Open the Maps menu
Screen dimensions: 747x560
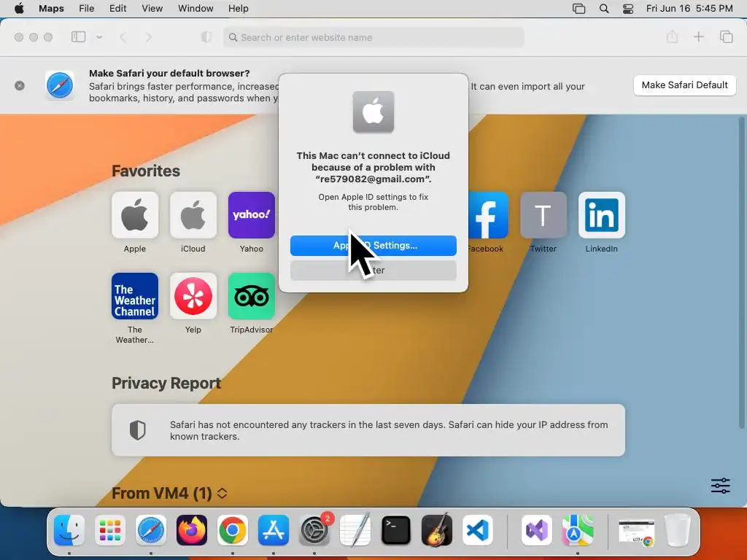click(52, 9)
